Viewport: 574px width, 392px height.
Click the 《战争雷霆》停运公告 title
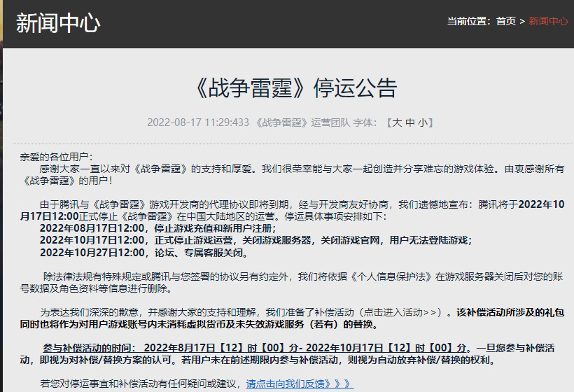coord(295,88)
